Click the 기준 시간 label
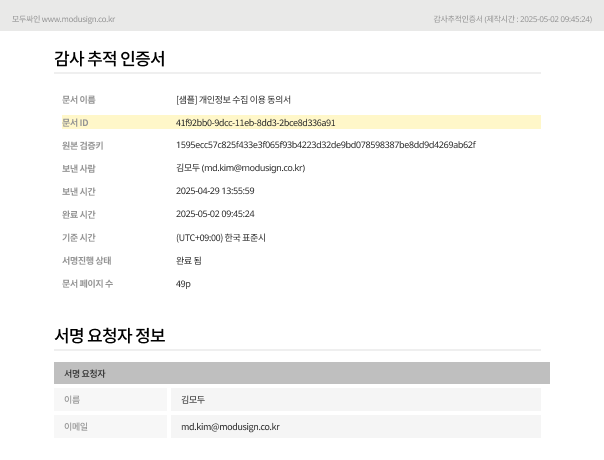The image size is (604, 460). (x=79, y=238)
